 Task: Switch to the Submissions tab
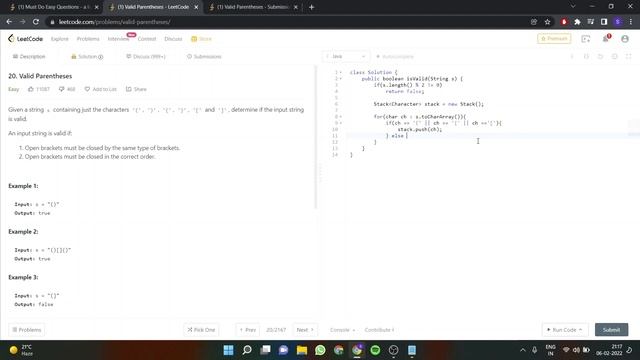204,56
